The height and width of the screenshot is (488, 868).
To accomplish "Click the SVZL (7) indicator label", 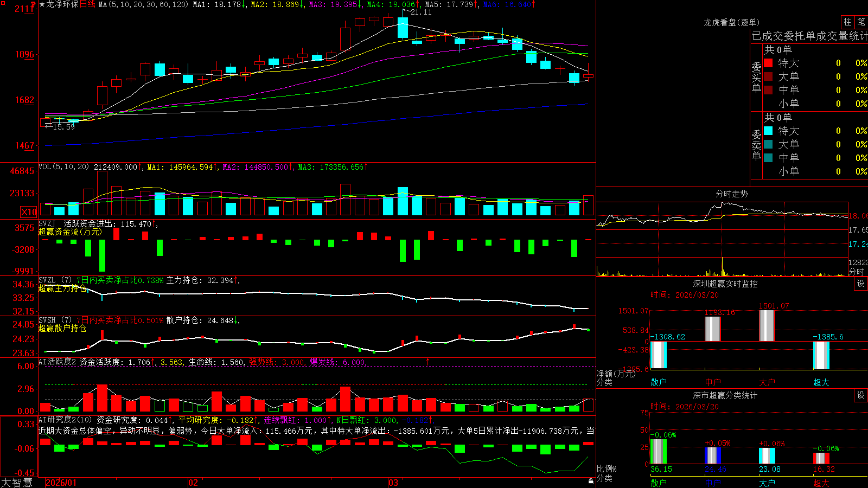I will coord(55,280).
